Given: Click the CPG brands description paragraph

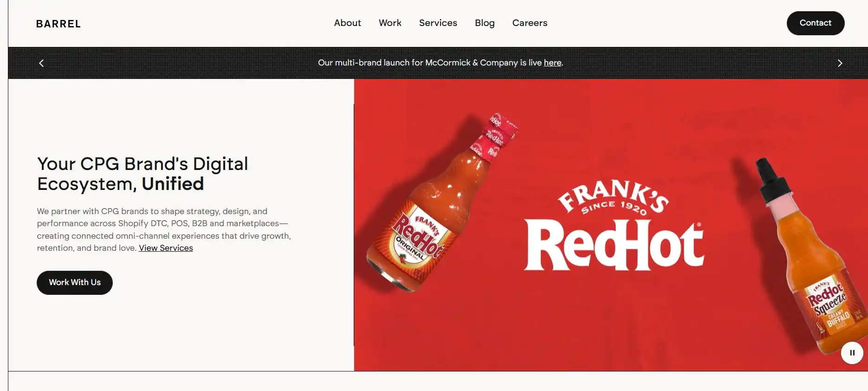Looking at the screenshot, I should coord(164,229).
